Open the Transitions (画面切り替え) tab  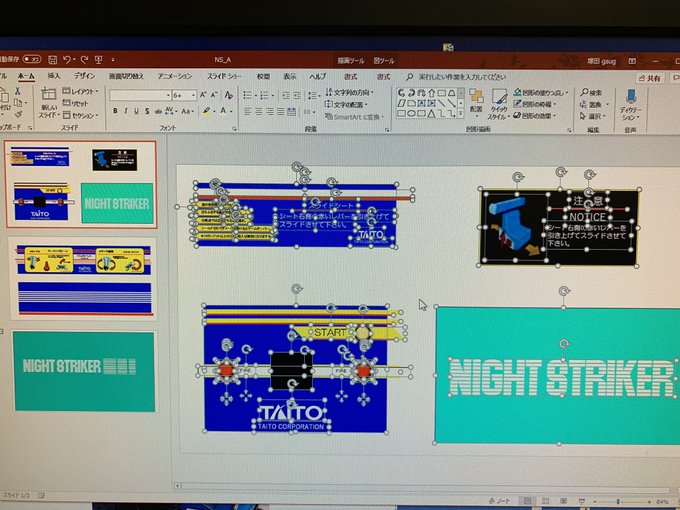tap(126, 76)
